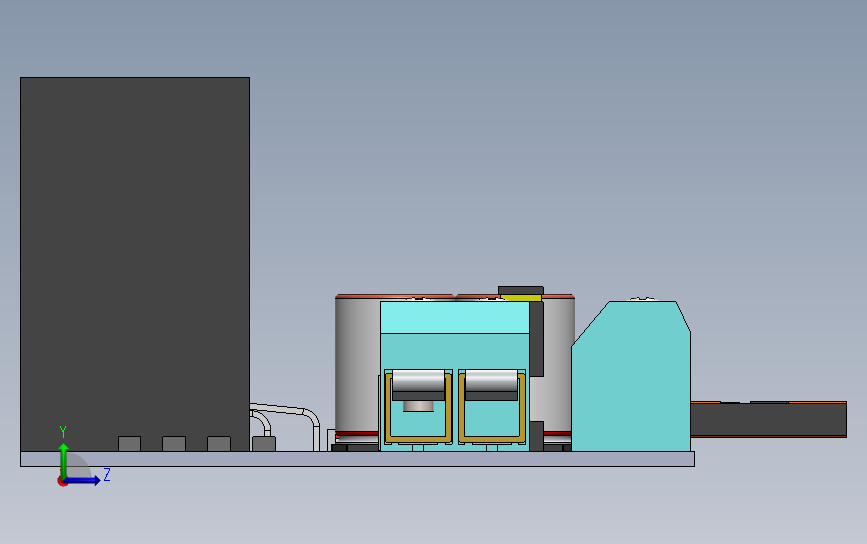The width and height of the screenshot is (867, 544).
Task: Select the left silver cylinder tank
Action: coord(357,365)
